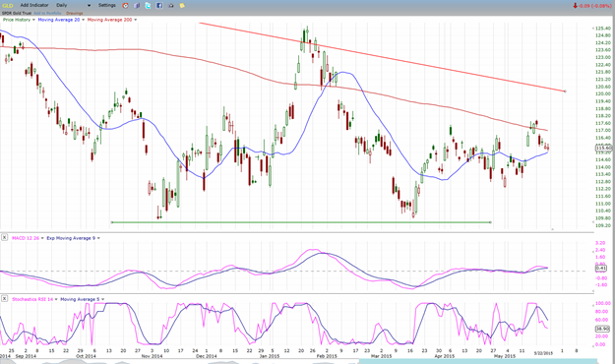Click the MACD value label 0.41
The height and width of the screenshot is (364, 615).
pos(601,269)
